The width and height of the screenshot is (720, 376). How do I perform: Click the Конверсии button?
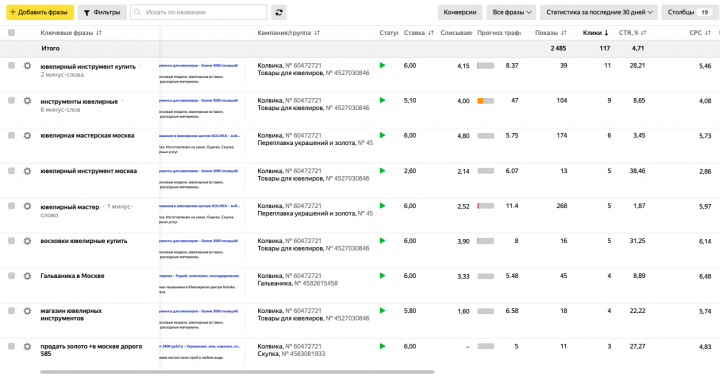click(x=460, y=12)
